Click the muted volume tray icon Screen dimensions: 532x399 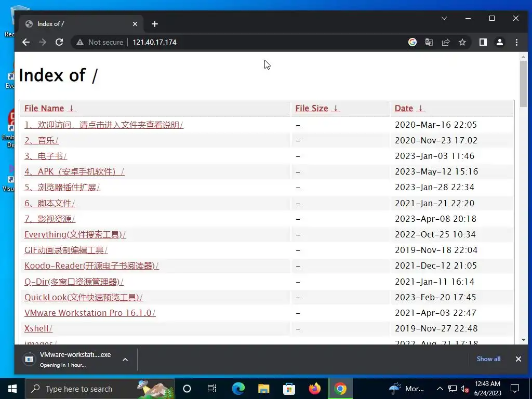click(x=464, y=389)
